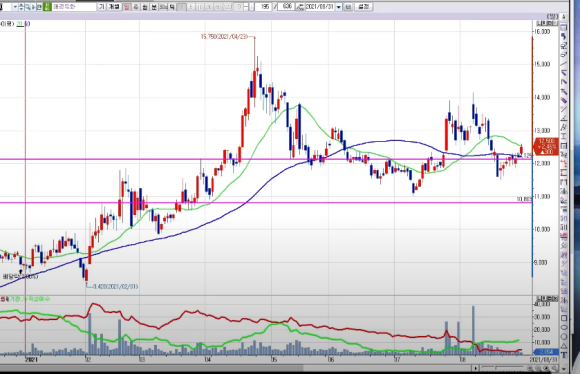Open the date 2021/08/31 dropdown arrow
Image resolution: width=580 pixels, height=374 pixels.
(x=338, y=7)
